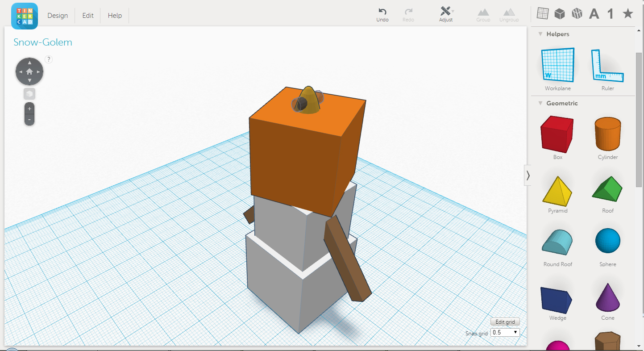
Task: Select the purple Cone shape
Action: [607, 301]
